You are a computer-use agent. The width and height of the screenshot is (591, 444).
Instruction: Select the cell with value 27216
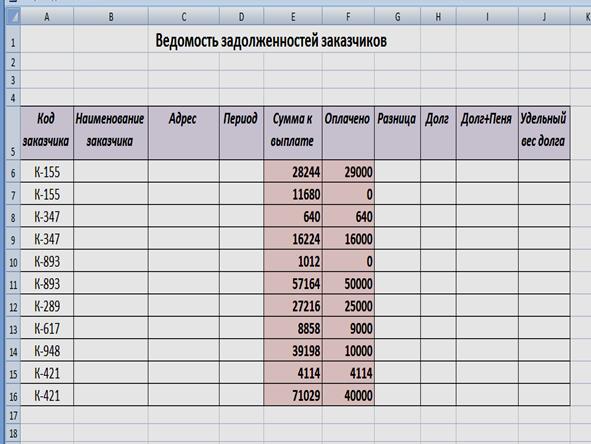click(x=293, y=306)
